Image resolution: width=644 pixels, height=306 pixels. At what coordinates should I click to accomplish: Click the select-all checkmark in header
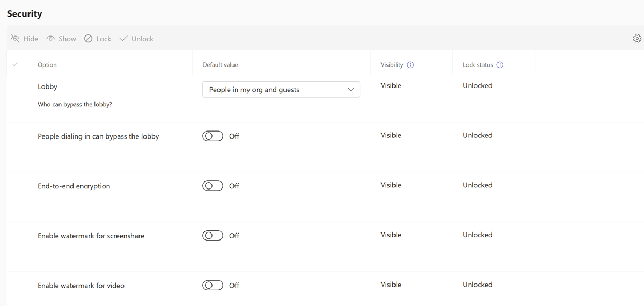pyautogui.click(x=15, y=65)
